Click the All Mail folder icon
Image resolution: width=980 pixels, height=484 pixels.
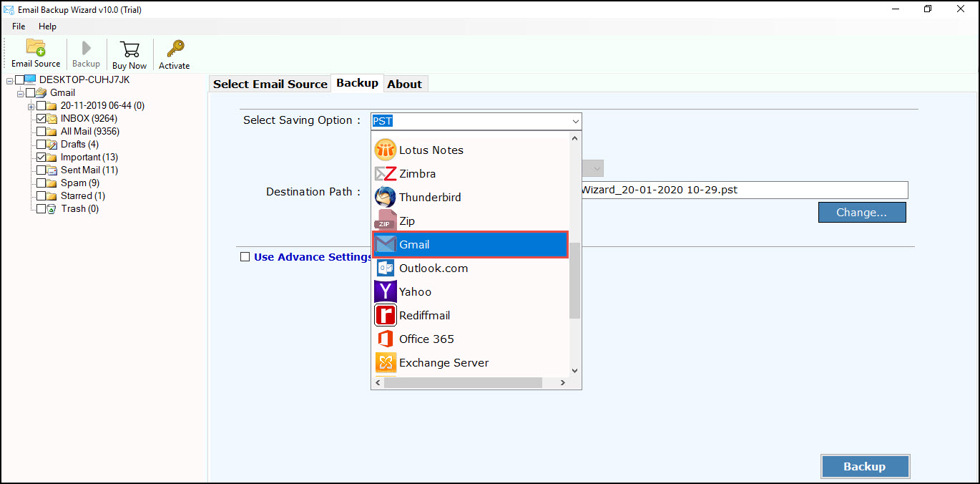(52, 131)
